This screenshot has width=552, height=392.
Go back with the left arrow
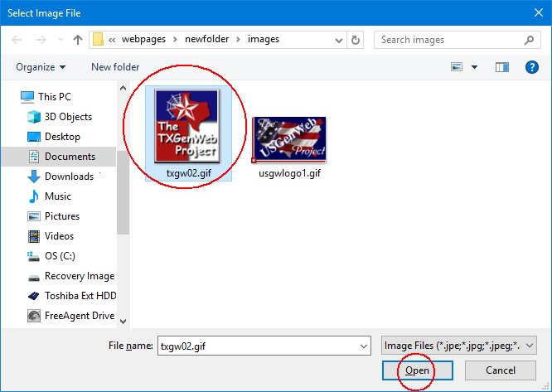(x=17, y=40)
